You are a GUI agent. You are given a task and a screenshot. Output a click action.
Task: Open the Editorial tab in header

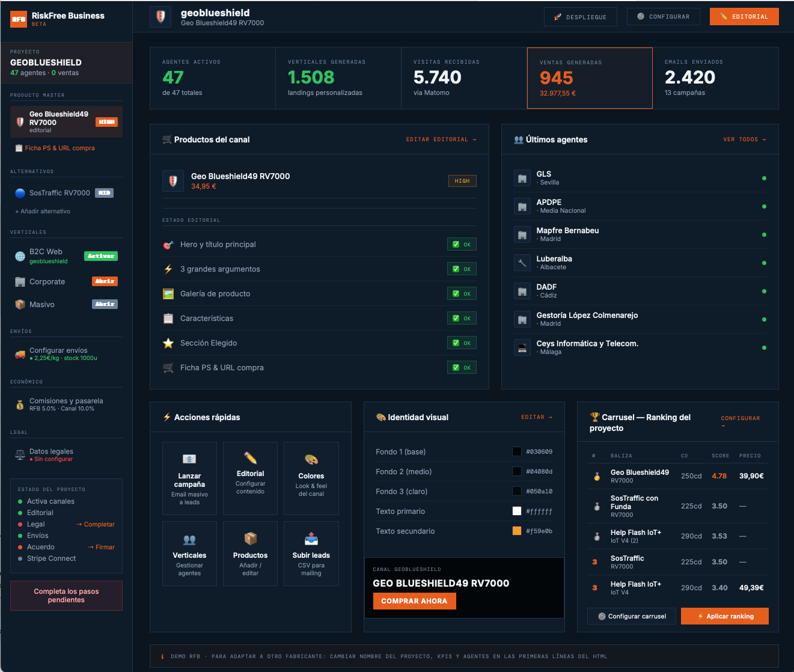(x=744, y=16)
